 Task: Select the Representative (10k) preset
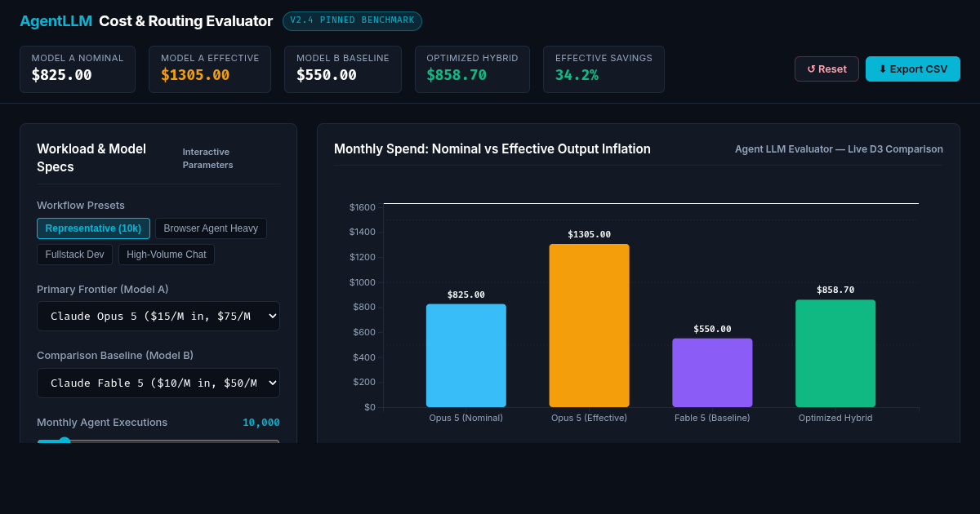pos(93,228)
